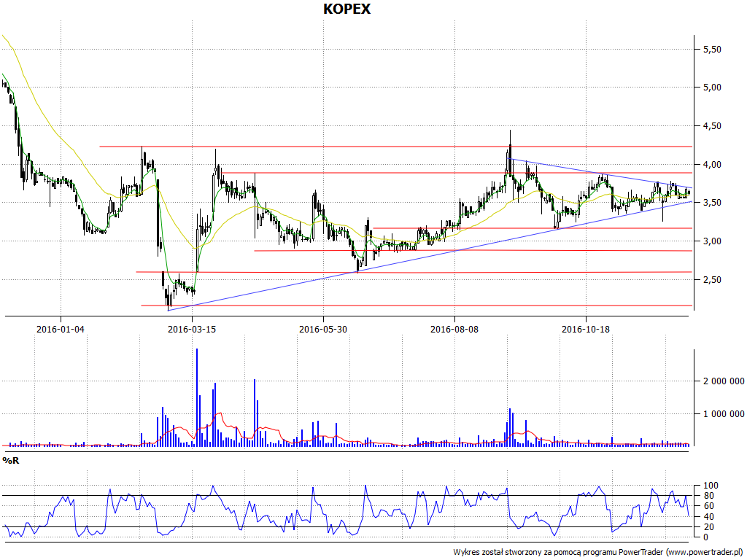Click the 100 level on %R axis
The width and height of the screenshot is (747, 560).
point(711,486)
